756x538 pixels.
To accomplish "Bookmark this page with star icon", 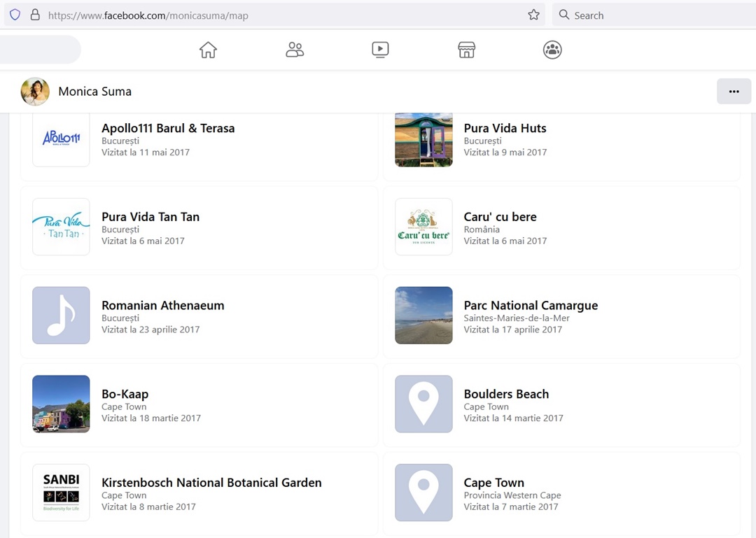I will [x=533, y=15].
